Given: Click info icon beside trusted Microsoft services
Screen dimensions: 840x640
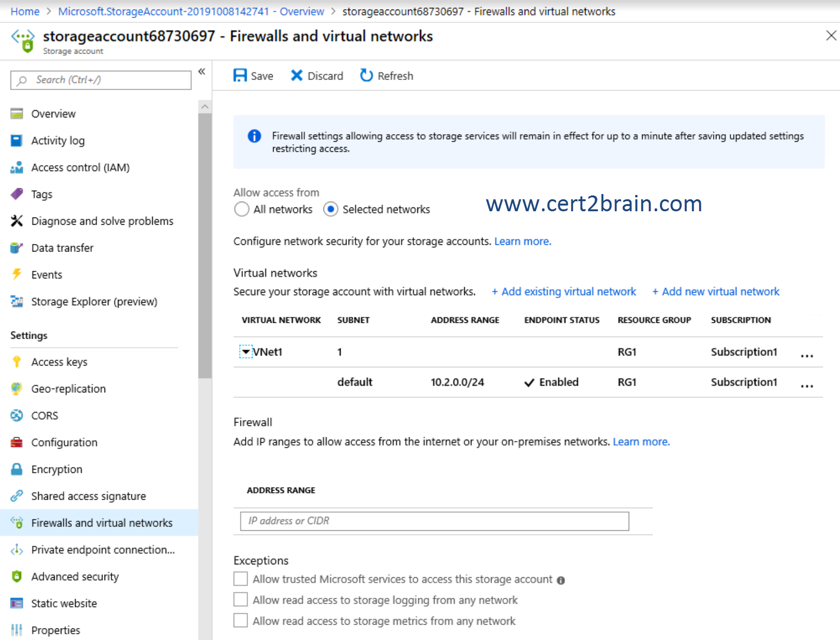Looking at the screenshot, I should [x=561, y=580].
